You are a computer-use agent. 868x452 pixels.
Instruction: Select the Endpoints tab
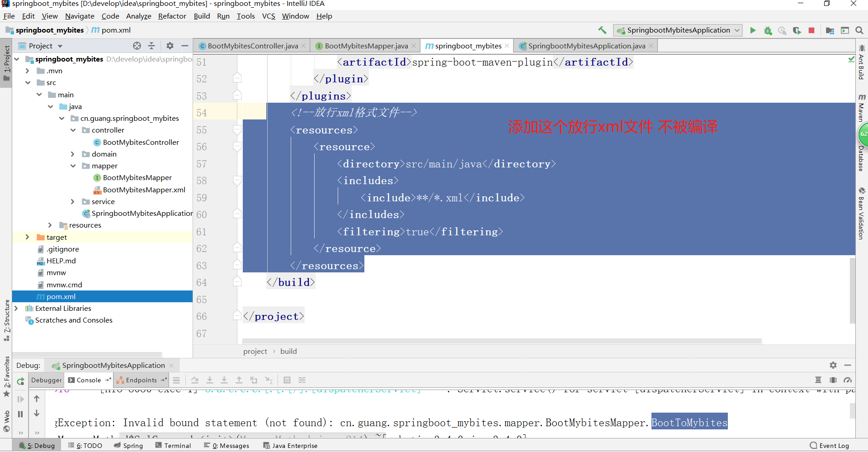141,381
